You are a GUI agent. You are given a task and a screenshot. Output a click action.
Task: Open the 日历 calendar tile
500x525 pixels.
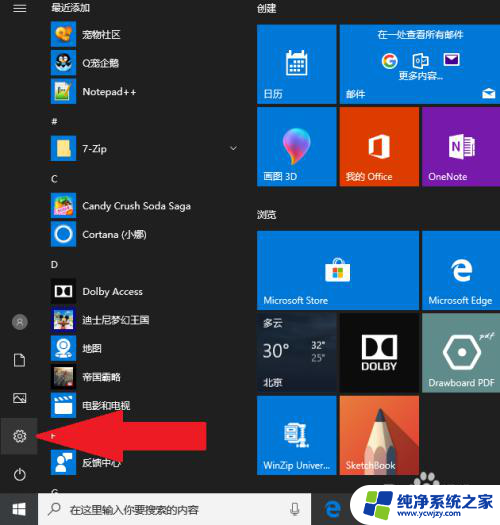[x=296, y=64]
